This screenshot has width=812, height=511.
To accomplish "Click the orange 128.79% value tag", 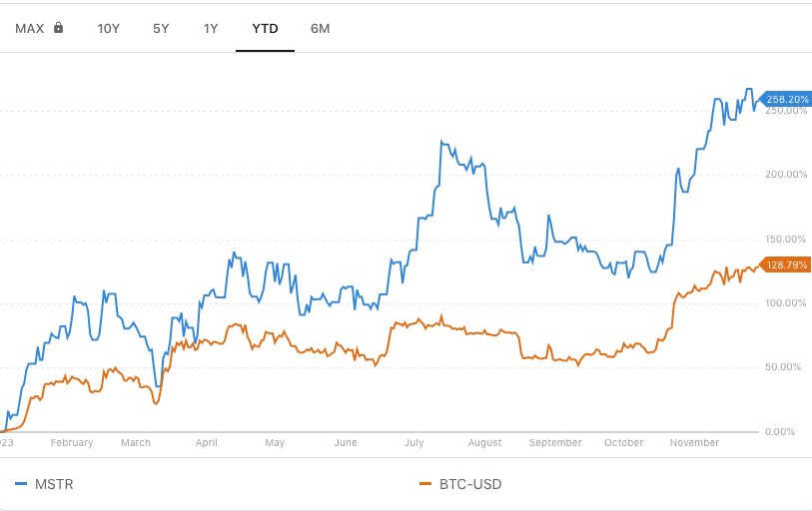I will point(785,264).
